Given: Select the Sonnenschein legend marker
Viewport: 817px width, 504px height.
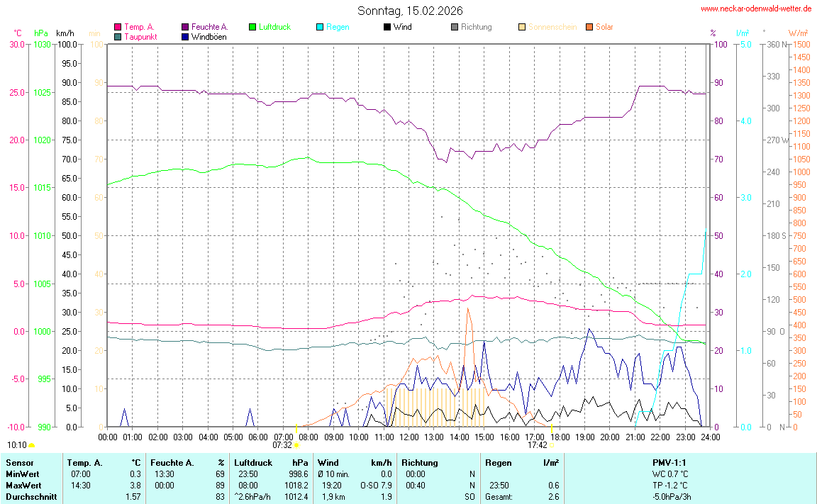Looking at the screenshot, I should pos(521,27).
